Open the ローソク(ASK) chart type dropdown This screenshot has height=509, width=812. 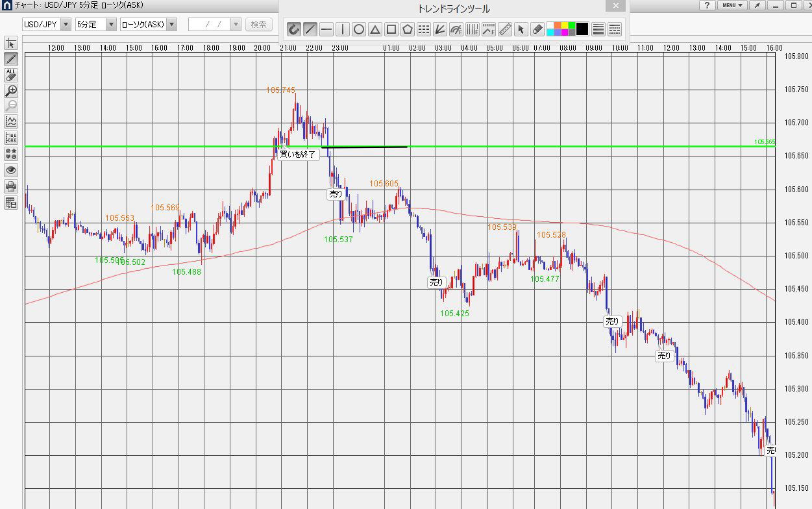171,25
